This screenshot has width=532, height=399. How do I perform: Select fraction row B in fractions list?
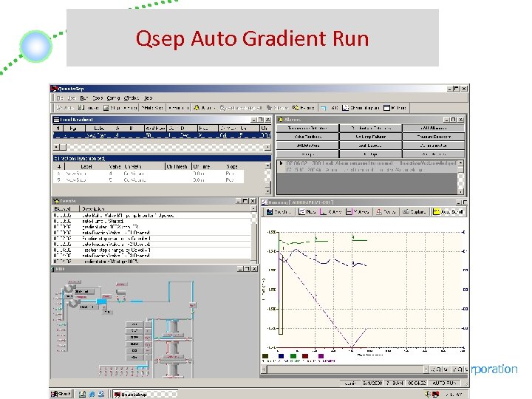[x=149, y=180]
